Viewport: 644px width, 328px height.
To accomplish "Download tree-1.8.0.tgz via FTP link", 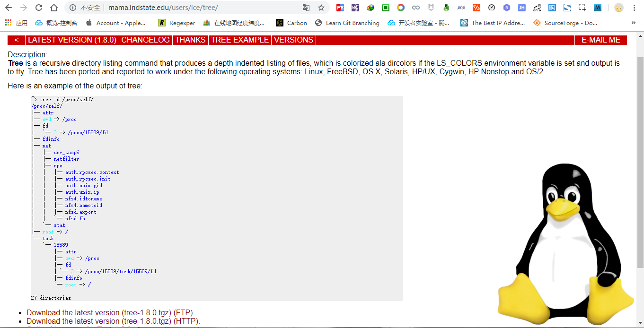I will [110, 312].
